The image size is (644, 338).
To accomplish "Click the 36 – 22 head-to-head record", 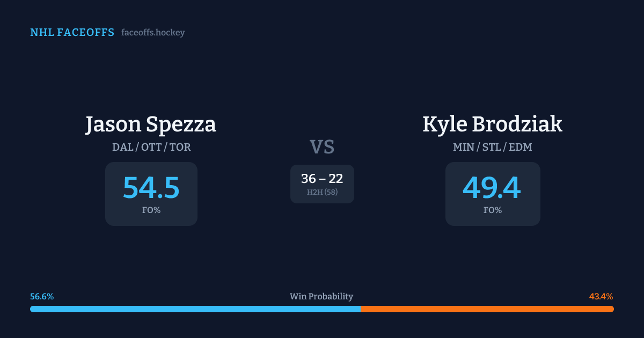I will (x=322, y=179).
